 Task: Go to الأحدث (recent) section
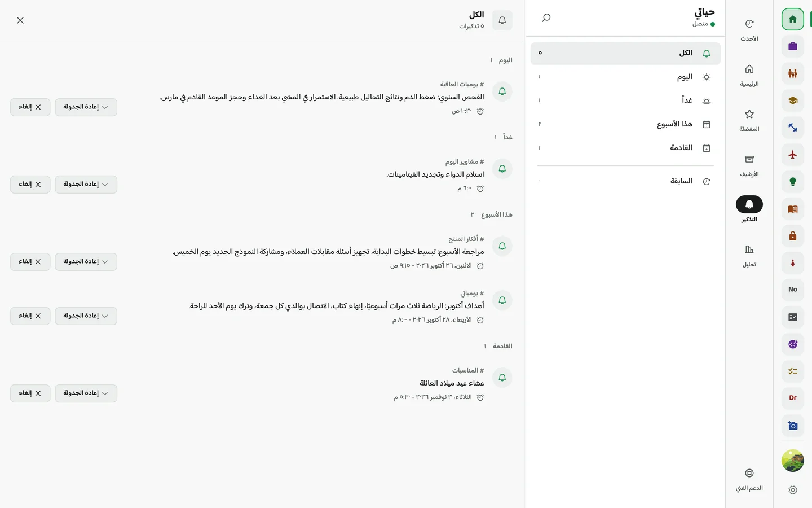click(x=749, y=30)
